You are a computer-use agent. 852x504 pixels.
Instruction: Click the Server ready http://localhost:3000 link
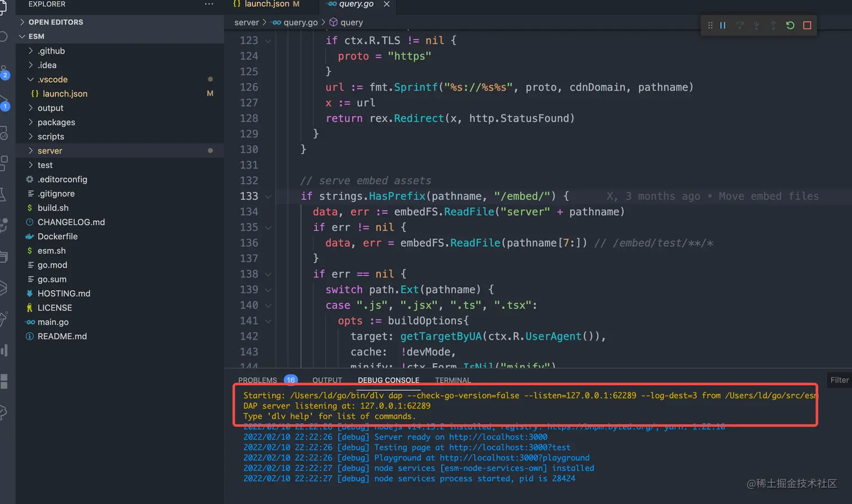coord(498,437)
